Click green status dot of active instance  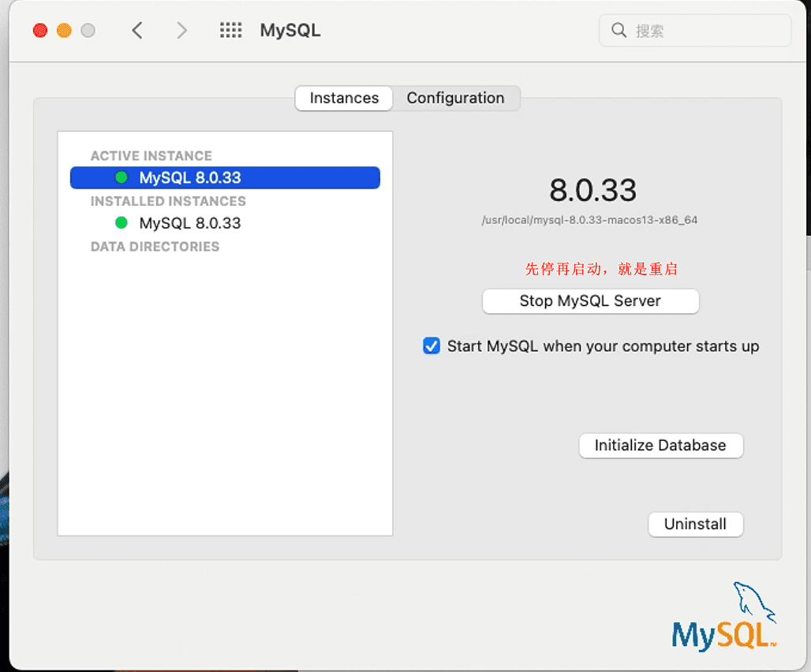(121, 177)
